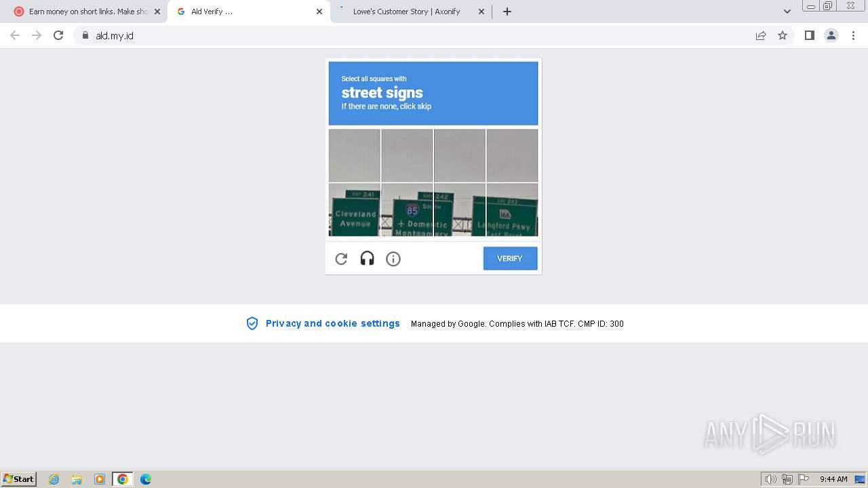Switch to 'Earn money on short links' tab
Image resolution: width=868 pixels, height=488 pixels.
pos(88,12)
